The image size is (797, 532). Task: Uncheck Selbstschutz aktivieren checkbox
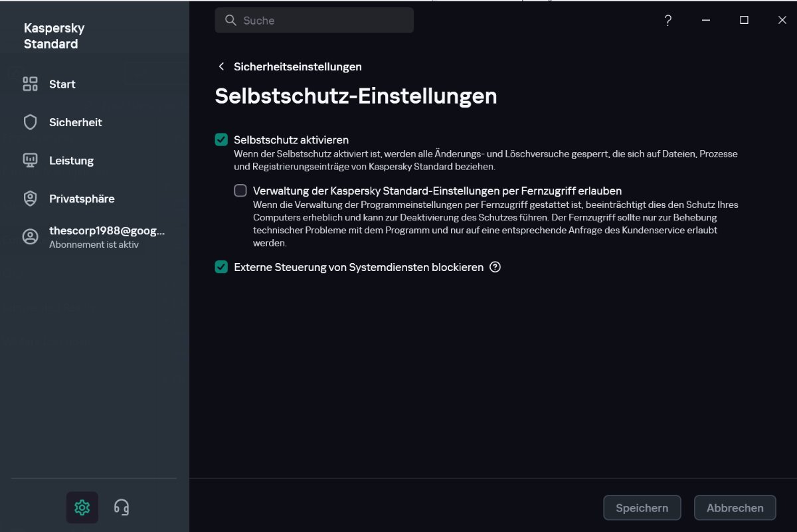coord(221,139)
